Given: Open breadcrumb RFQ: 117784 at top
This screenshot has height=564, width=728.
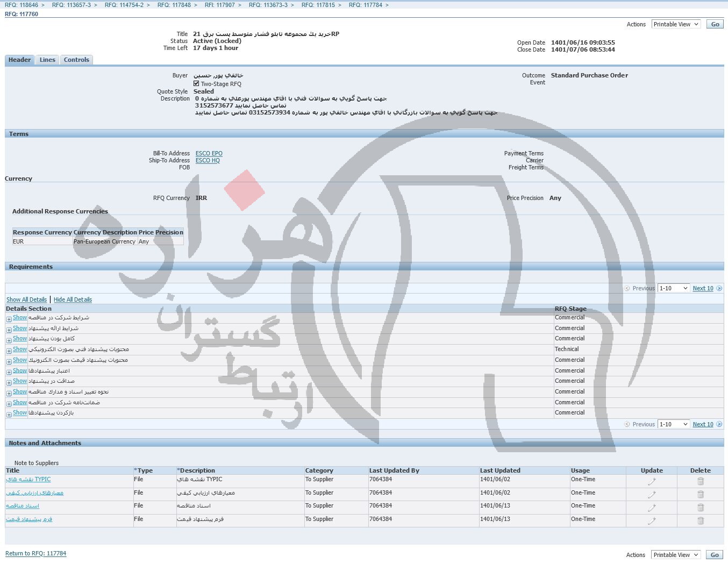Looking at the screenshot, I should tap(366, 5).
